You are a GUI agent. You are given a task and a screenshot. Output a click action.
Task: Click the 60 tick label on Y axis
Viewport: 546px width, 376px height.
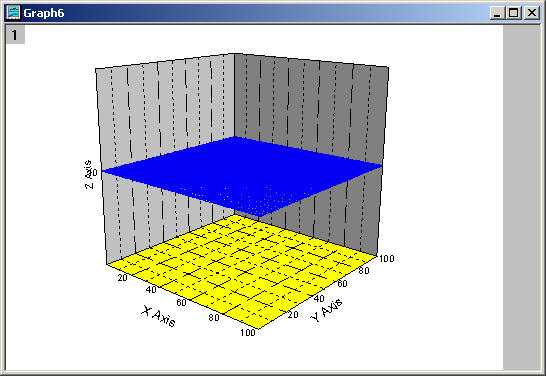pos(342,284)
